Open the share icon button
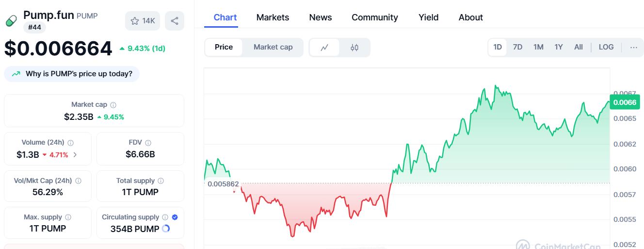This screenshot has height=249, width=644. coord(175,21)
